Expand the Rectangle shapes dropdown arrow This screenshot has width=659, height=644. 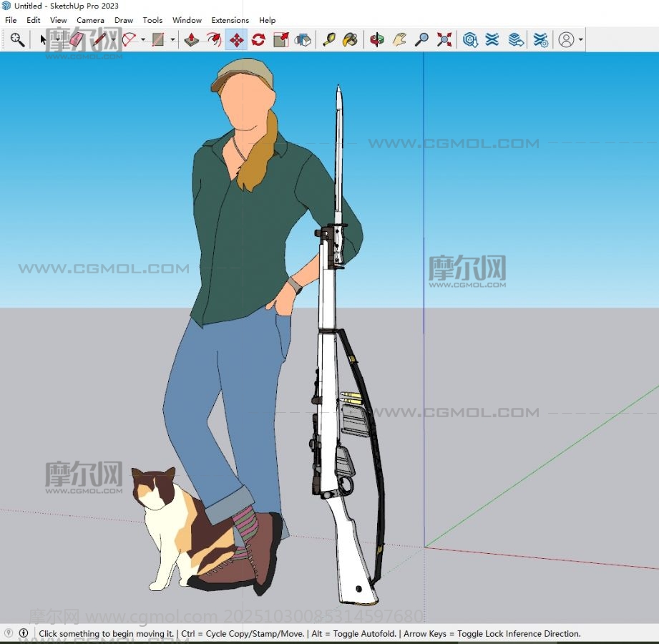(172, 40)
